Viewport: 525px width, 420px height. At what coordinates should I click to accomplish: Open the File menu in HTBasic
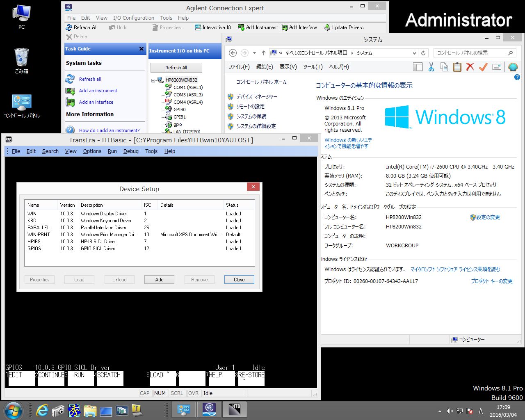click(16, 151)
